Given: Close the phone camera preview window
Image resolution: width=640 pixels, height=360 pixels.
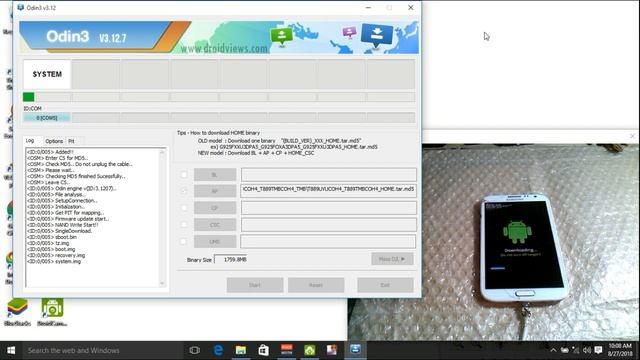Looking at the screenshot, I should (632, 136).
